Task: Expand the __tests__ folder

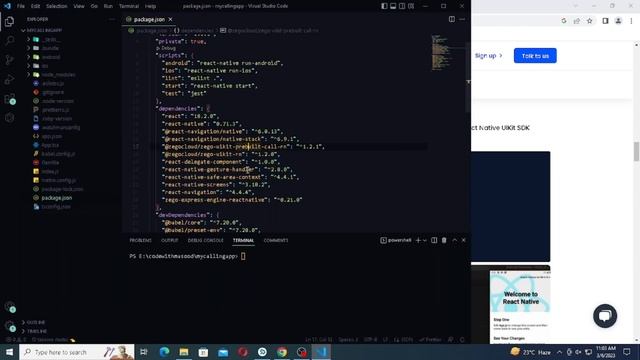Action: pyautogui.click(x=51, y=40)
